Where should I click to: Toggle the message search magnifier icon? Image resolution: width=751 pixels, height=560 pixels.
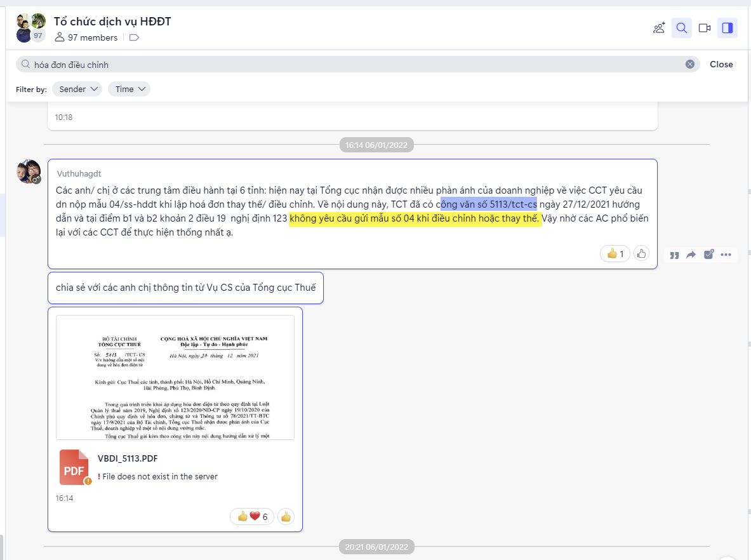point(682,28)
